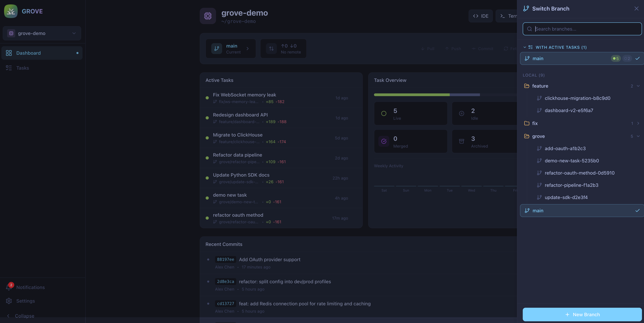644x323 pixels.
Task: Click the branch icon next to fix/ws-memory-lea branch
Action: click(215, 102)
